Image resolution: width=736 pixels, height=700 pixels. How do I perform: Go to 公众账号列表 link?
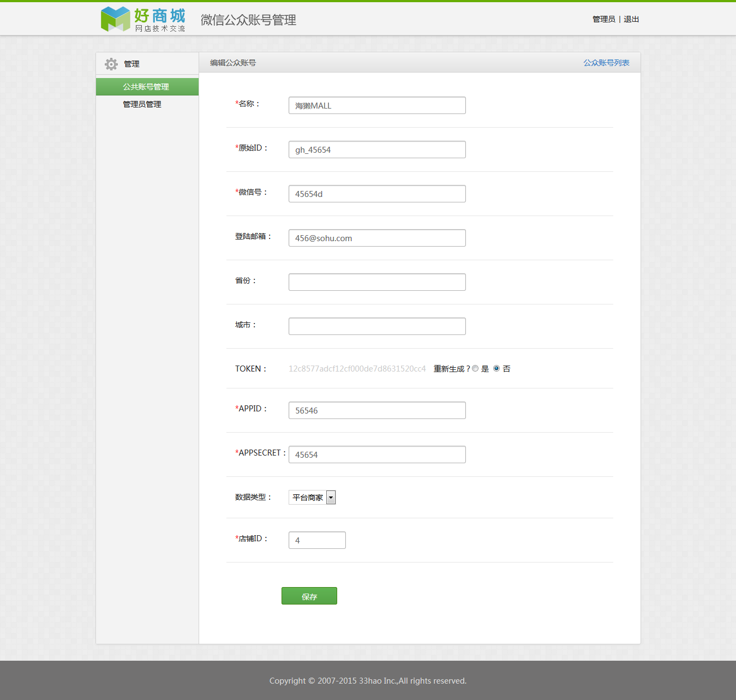pos(606,63)
